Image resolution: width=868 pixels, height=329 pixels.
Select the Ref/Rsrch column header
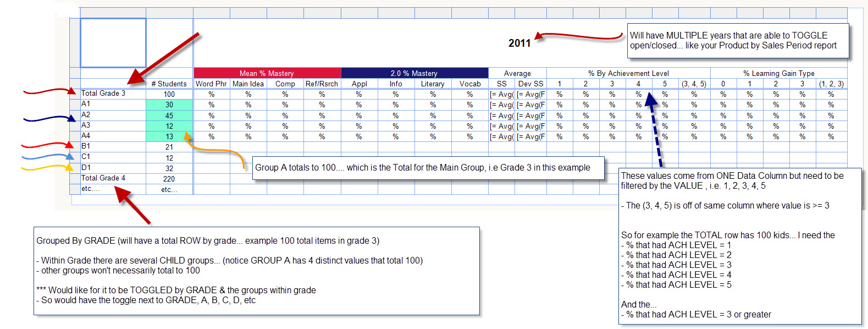coord(322,84)
